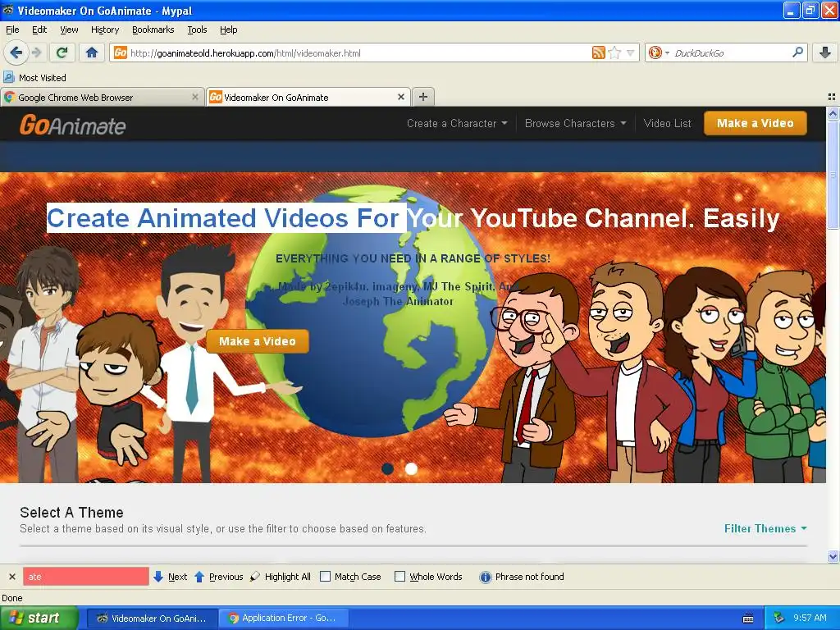The width and height of the screenshot is (840, 630).
Task: Find next match with Next arrow
Action: click(170, 577)
